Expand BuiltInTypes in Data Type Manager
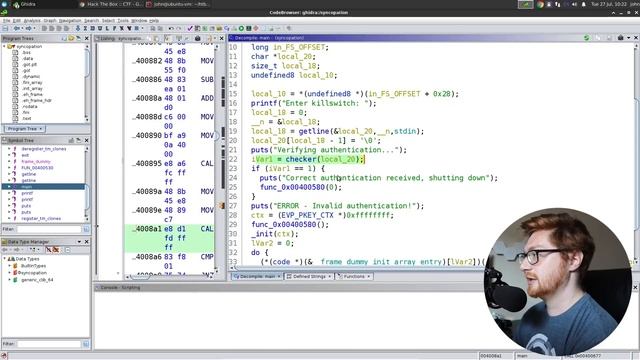This screenshot has width=640, height=360. [9, 266]
